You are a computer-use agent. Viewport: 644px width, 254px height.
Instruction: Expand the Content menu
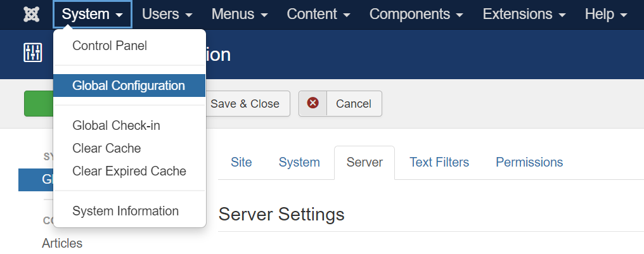[x=318, y=14]
